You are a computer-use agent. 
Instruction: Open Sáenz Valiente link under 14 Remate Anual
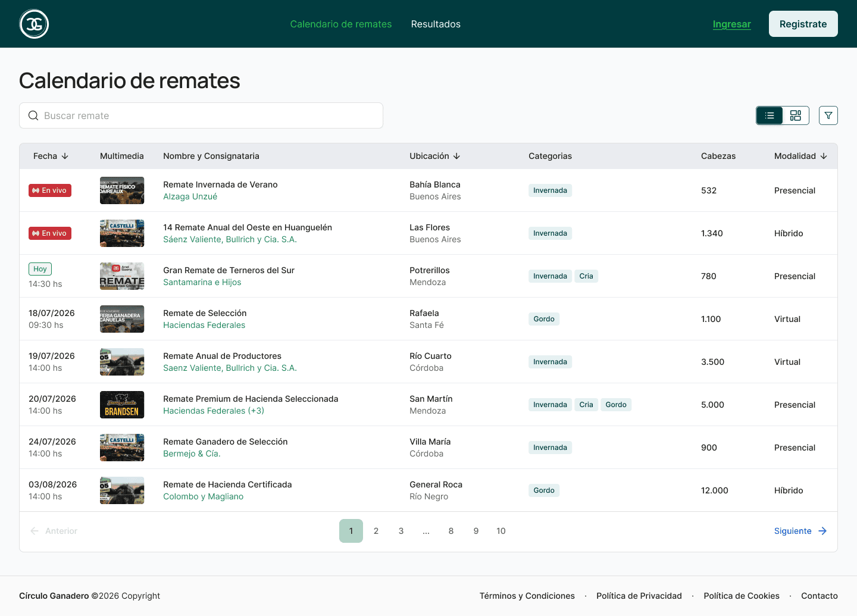[x=230, y=239]
